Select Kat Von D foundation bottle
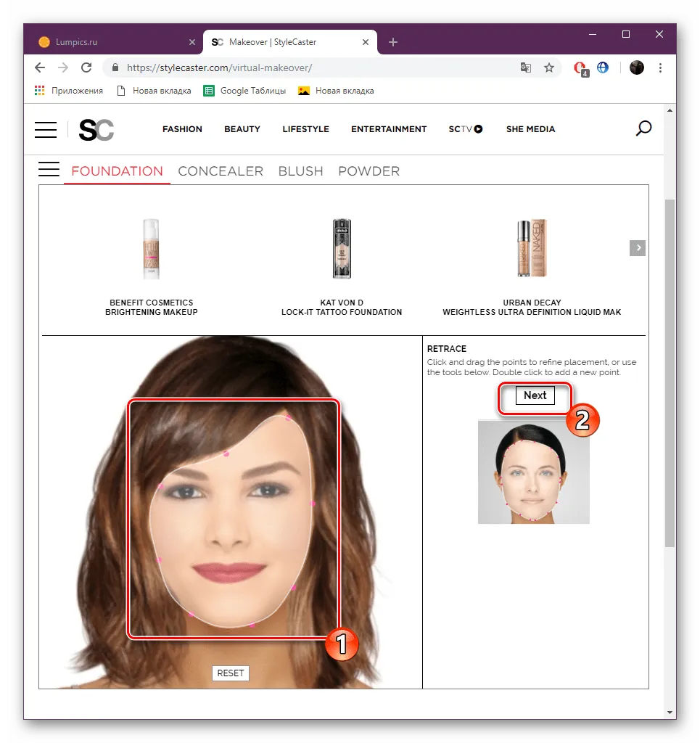This screenshot has height=743, width=700. pos(342,249)
